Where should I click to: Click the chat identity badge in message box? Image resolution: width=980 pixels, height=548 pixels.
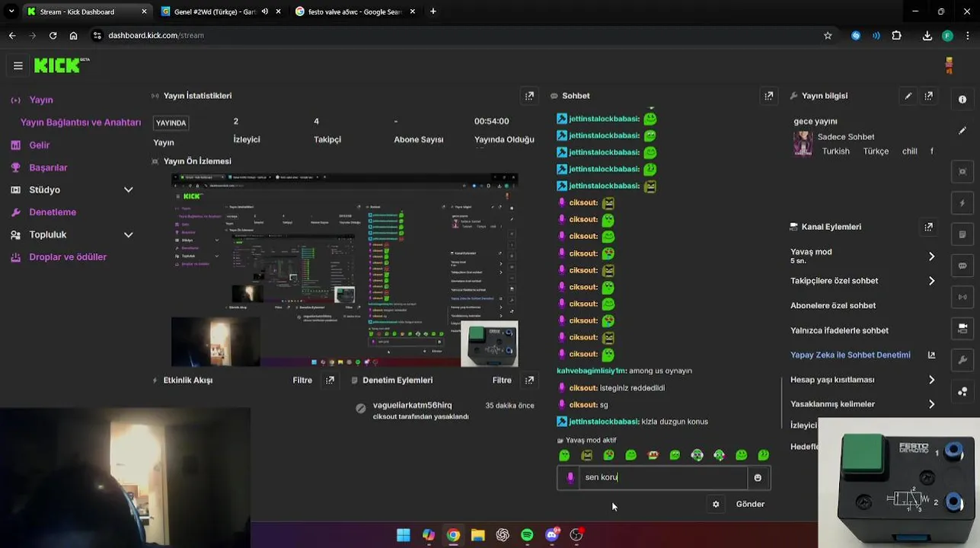[570, 477]
